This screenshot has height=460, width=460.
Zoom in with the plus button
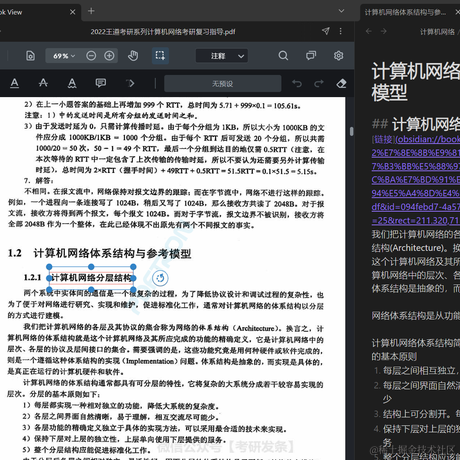tap(109, 56)
